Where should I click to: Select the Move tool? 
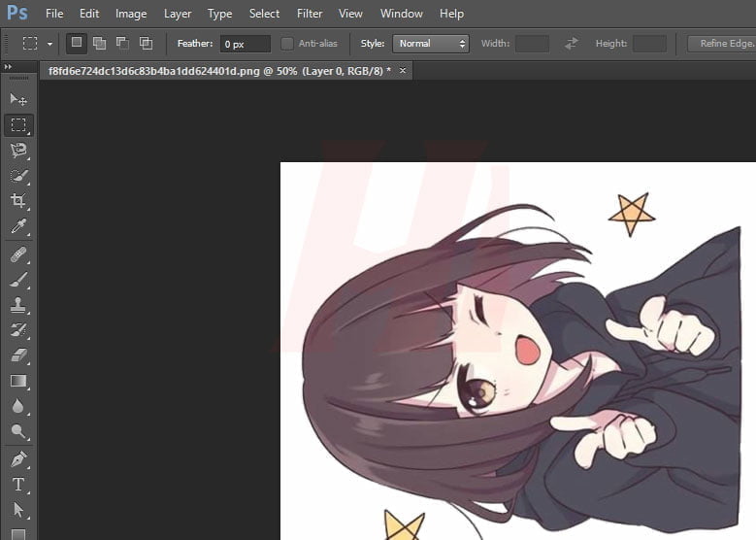18,99
